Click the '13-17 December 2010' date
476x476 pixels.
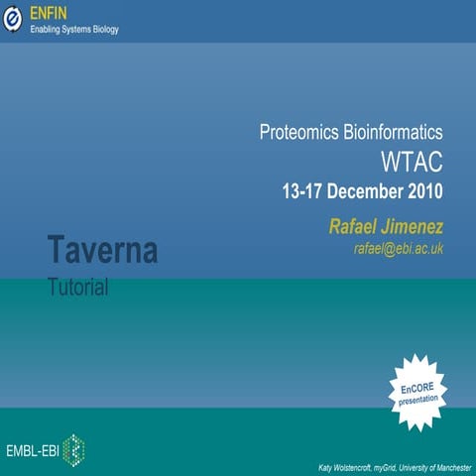coord(363,191)
